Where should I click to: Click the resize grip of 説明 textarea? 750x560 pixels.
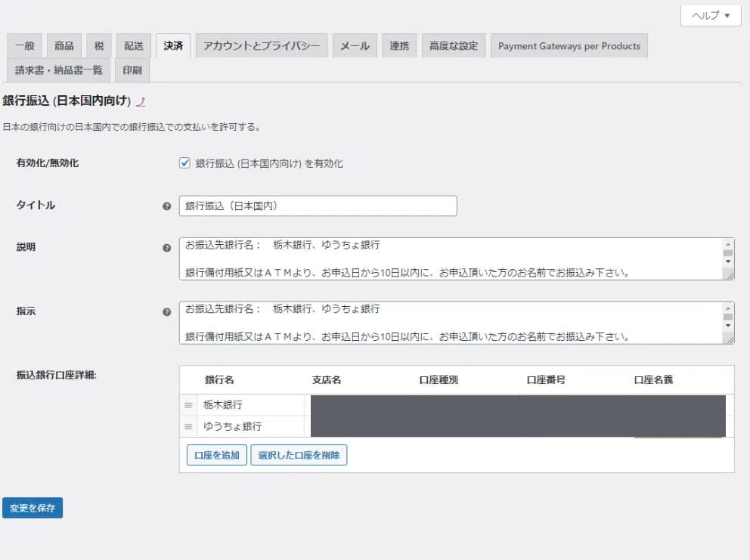click(729, 275)
